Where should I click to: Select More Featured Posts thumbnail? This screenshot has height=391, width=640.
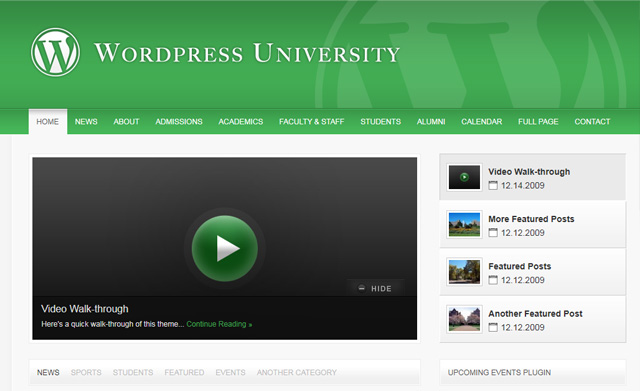click(464, 224)
